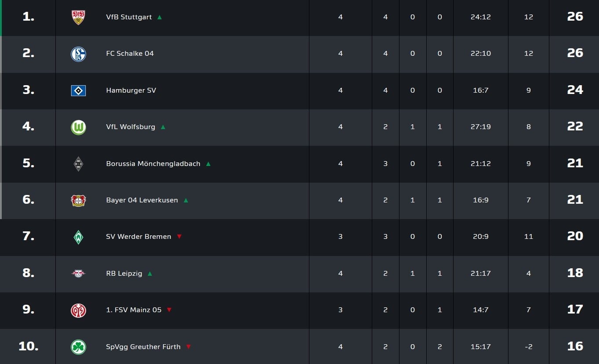Click the VfL Wolfsburg green crest
Screen dimensions: 599x364
pyautogui.click(x=78, y=127)
